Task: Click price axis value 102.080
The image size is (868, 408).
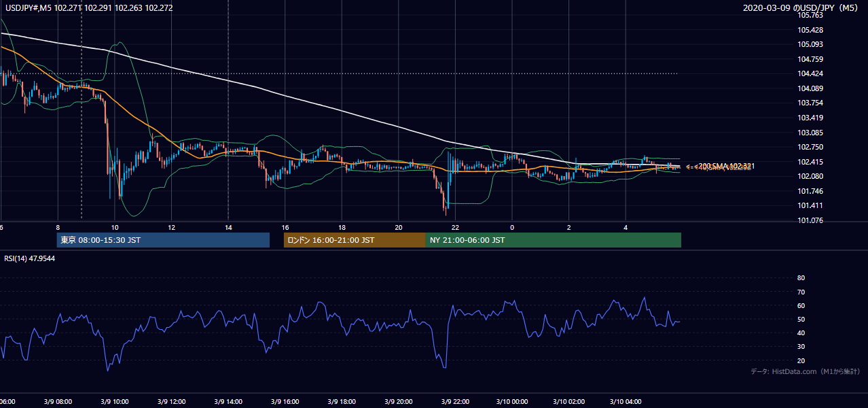Action: 810,176
